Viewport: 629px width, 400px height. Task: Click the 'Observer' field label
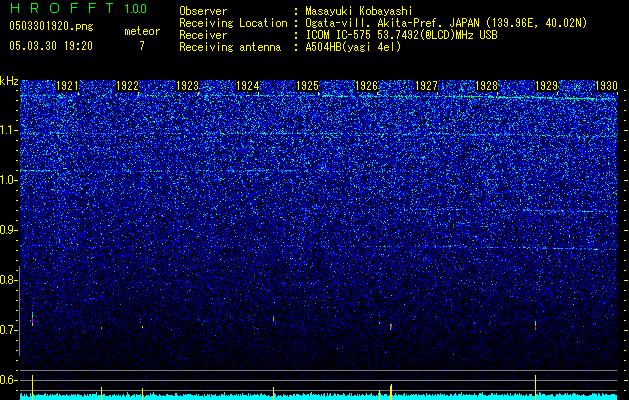click(203, 11)
